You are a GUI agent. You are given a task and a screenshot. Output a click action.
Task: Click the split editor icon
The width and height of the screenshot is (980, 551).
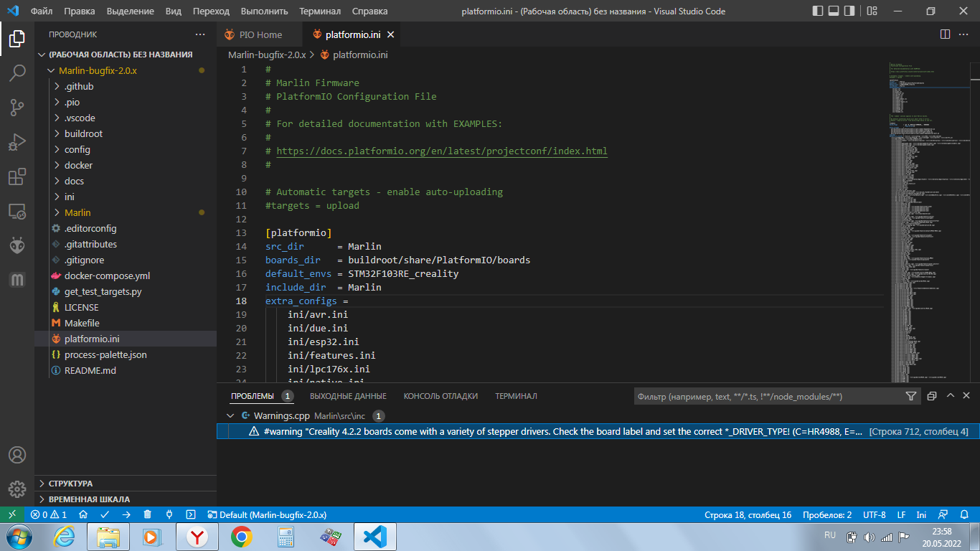click(x=945, y=34)
